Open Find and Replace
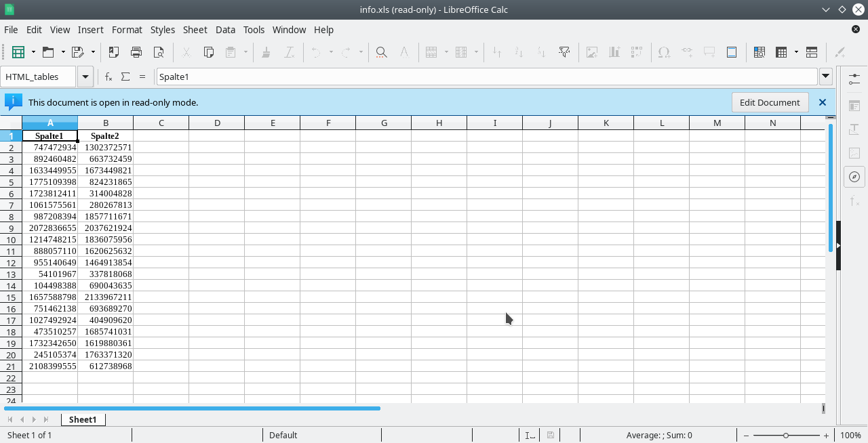 (x=381, y=52)
